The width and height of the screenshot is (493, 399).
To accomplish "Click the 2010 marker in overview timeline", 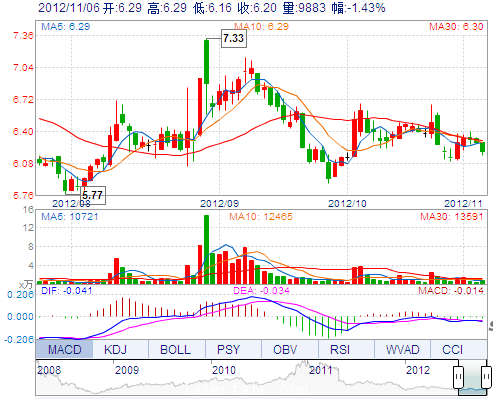I will [224, 370].
